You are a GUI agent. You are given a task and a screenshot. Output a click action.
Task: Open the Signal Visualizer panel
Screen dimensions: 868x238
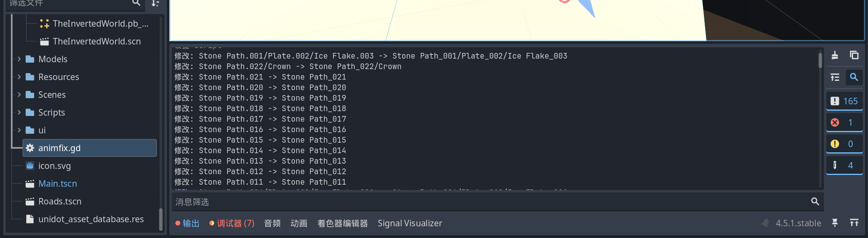(410, 223)
